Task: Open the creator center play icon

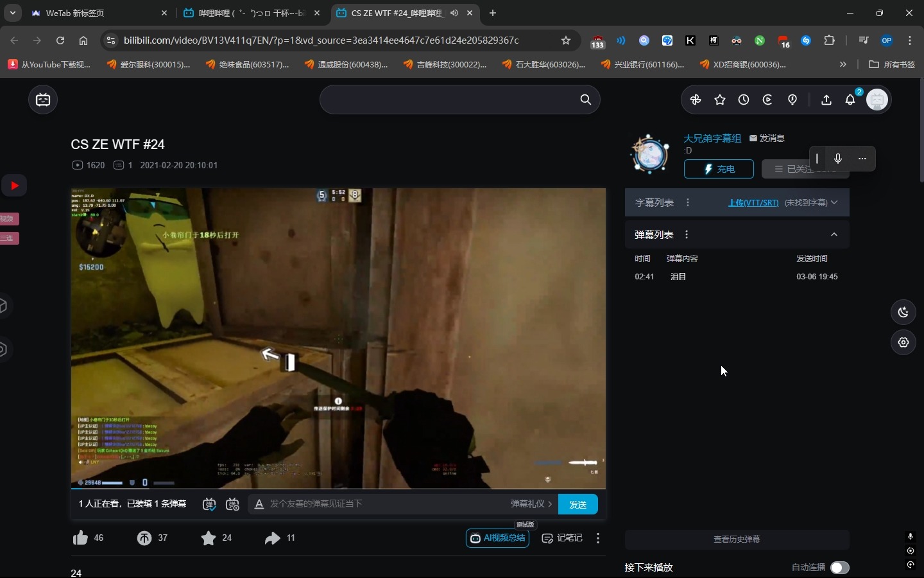Action: [767, 100]
